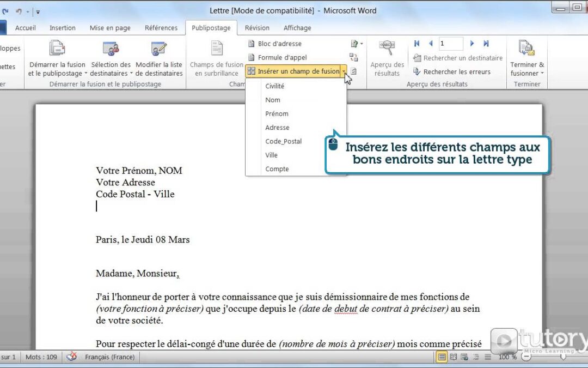Go to the next record

click(x=472, y=44)
